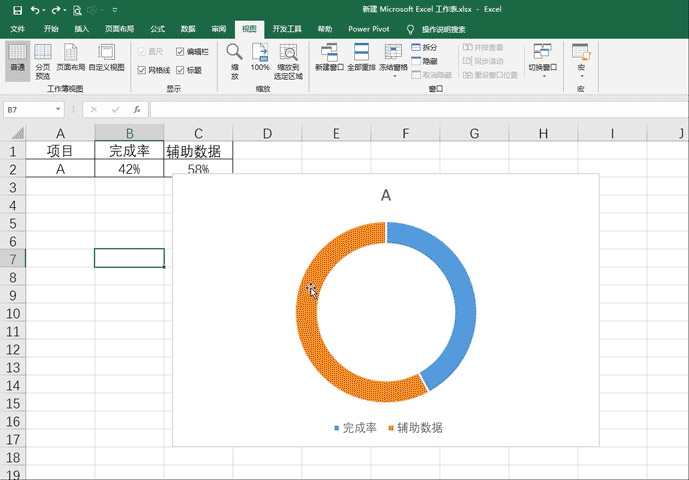
Task: Click the fx insert function icon
Action: pos(137,109)
